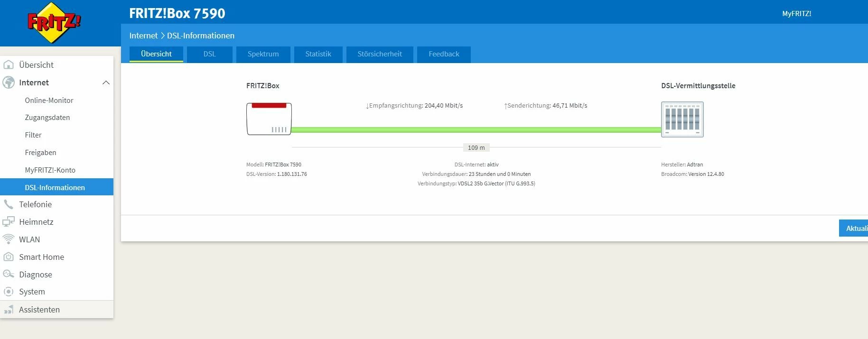Switch to the Störsicherheit tab

[380, 54]
